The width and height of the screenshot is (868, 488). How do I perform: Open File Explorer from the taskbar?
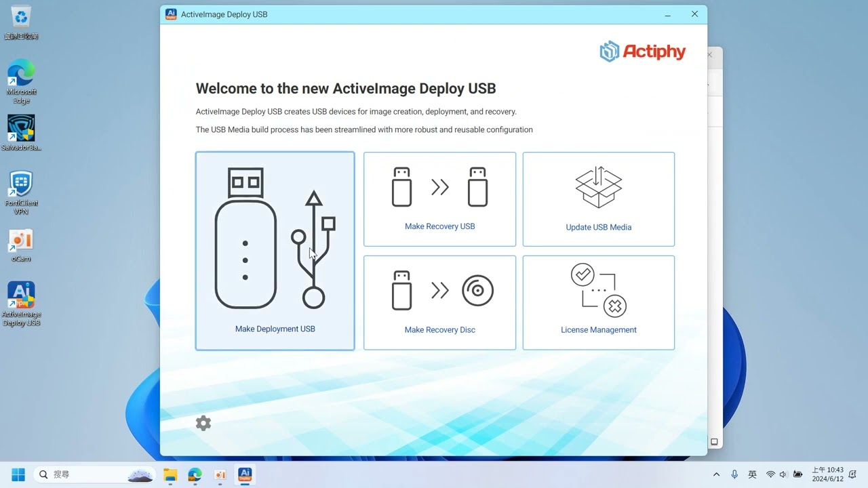pyautogui.click(x=170, y=474)
